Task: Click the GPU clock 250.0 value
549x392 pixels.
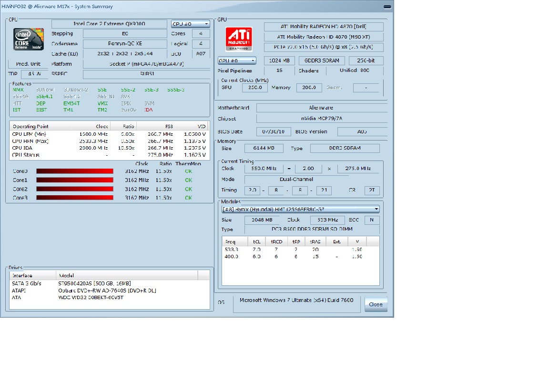Action: coord(255,88)
